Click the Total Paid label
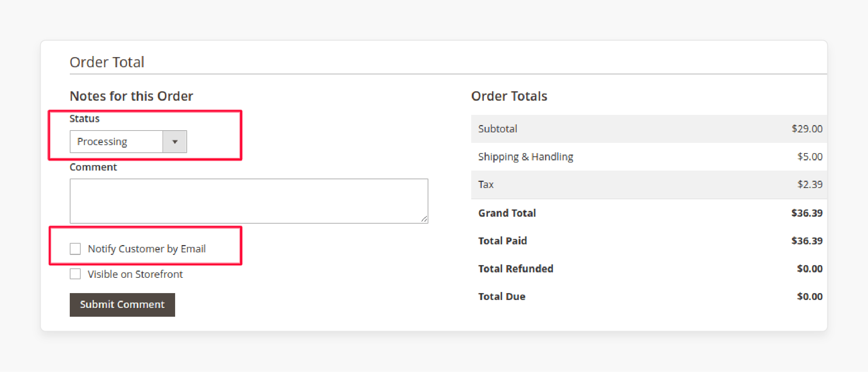 [502, 241]
